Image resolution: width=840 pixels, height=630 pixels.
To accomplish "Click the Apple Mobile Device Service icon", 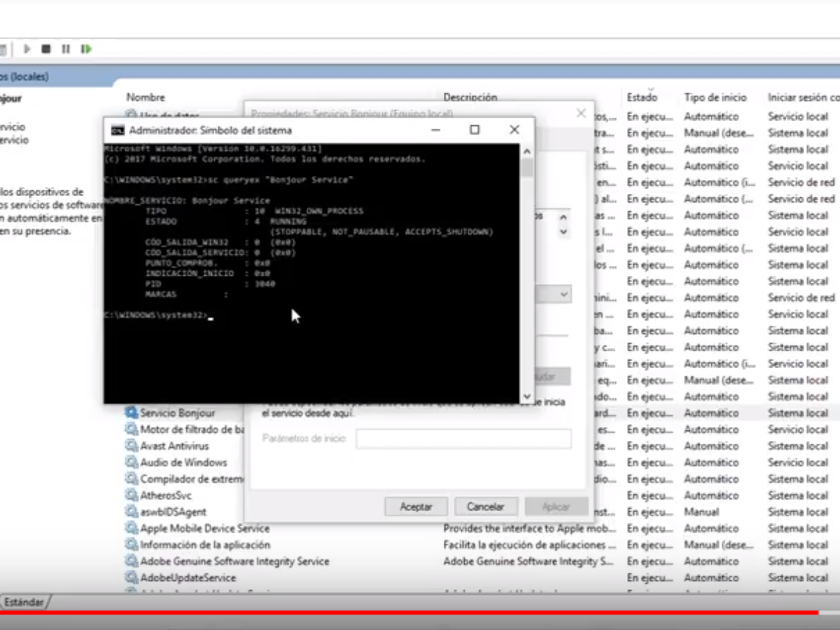I will click(132, 528).
